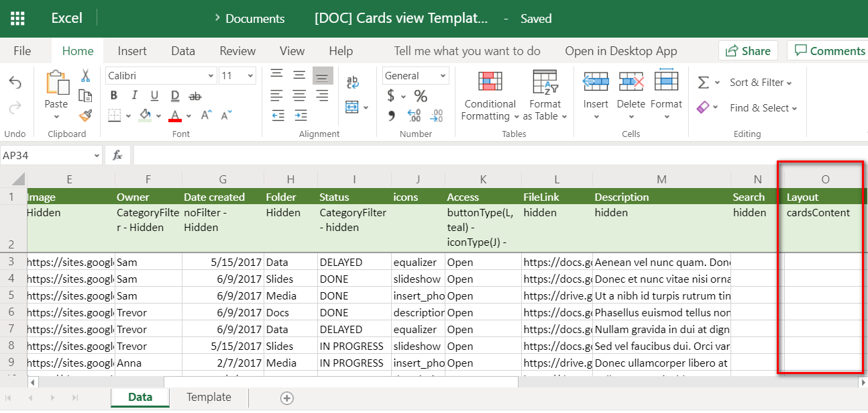
Task: Click the fx insert function icon
Action: coord(117,155)
